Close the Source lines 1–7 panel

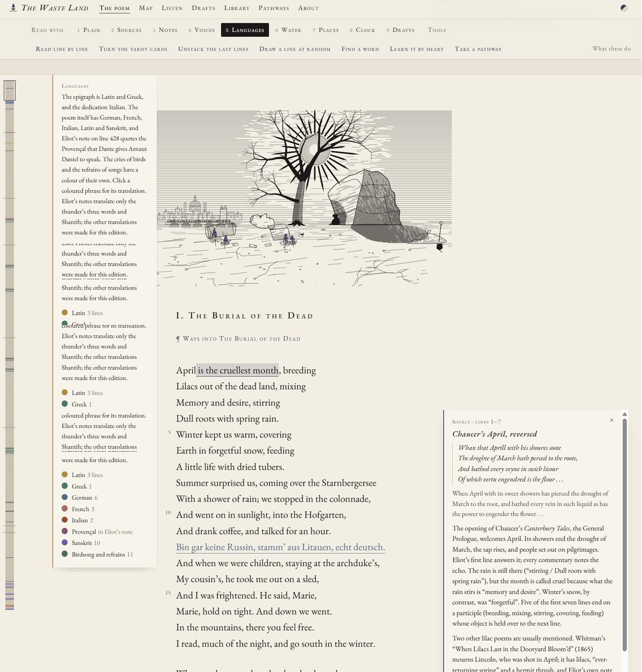point(611,420)
